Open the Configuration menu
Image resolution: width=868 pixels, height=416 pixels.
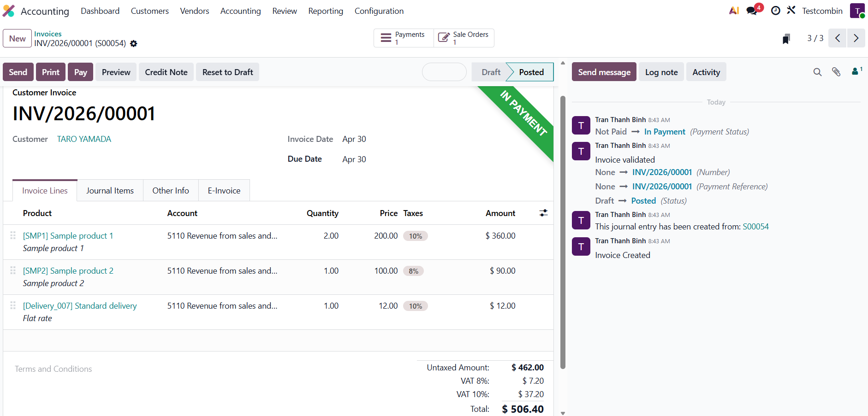coord(379,11)
